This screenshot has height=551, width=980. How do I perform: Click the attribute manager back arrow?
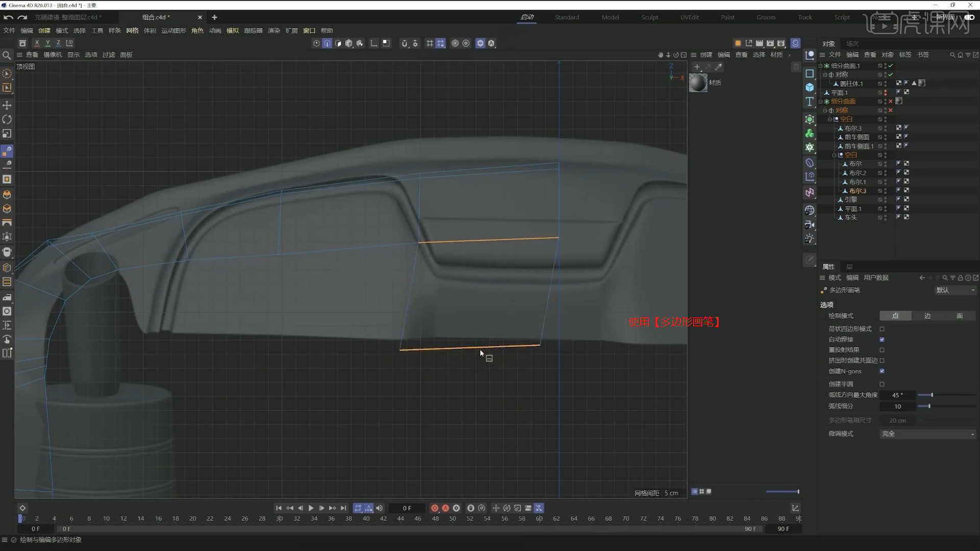(x=922, y=278)
